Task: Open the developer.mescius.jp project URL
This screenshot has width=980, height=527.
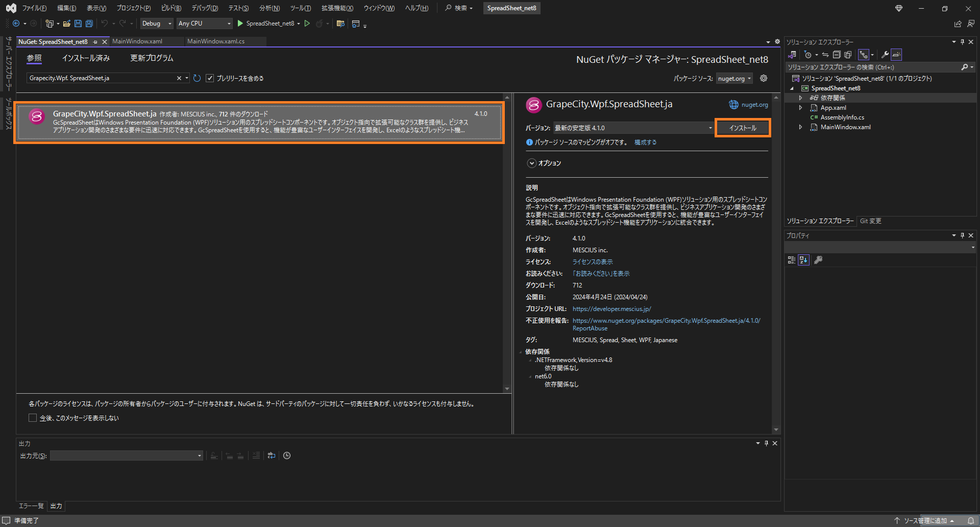Action: click(x=611, y=309)
